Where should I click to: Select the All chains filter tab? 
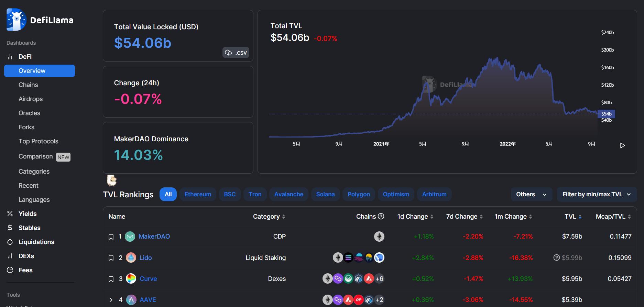coord(168,194)
